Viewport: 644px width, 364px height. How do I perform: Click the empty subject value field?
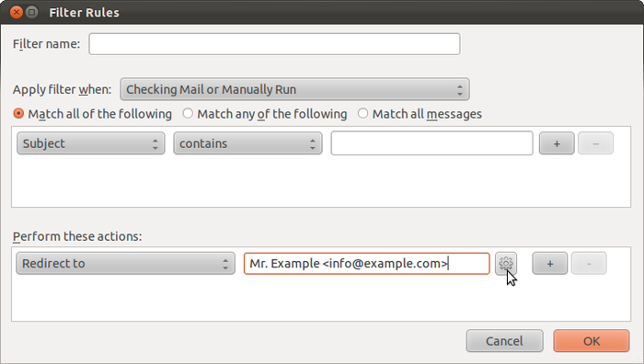[431, 143]
